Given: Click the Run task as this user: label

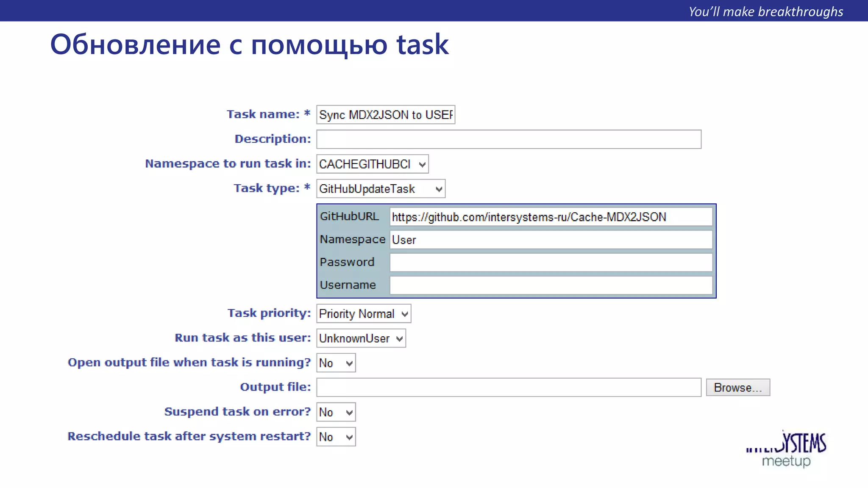Looking at the screenshot, I should click(243, 338).
